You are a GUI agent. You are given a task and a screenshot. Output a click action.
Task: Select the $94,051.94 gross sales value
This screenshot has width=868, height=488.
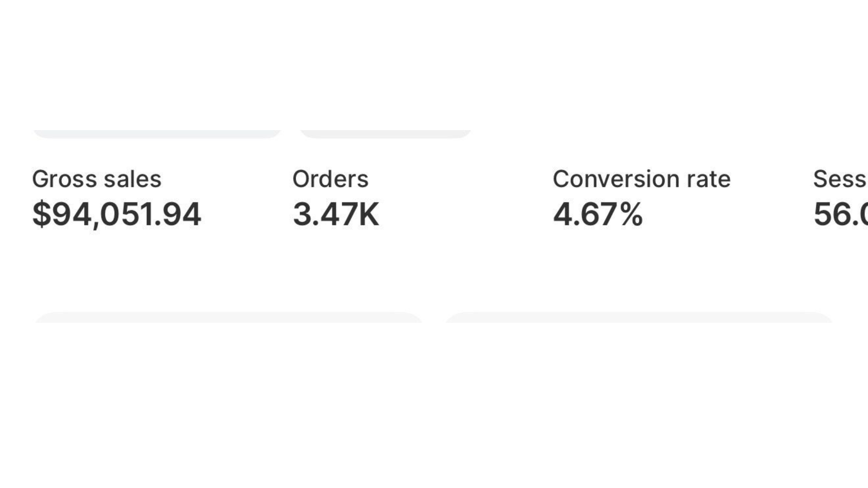click(117, 214)
